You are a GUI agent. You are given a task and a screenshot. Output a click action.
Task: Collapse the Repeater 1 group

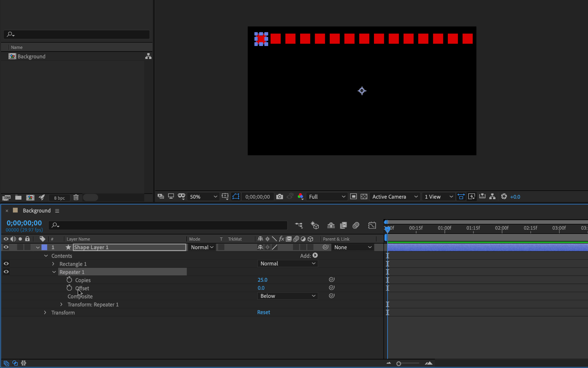(x=54, y=272)
